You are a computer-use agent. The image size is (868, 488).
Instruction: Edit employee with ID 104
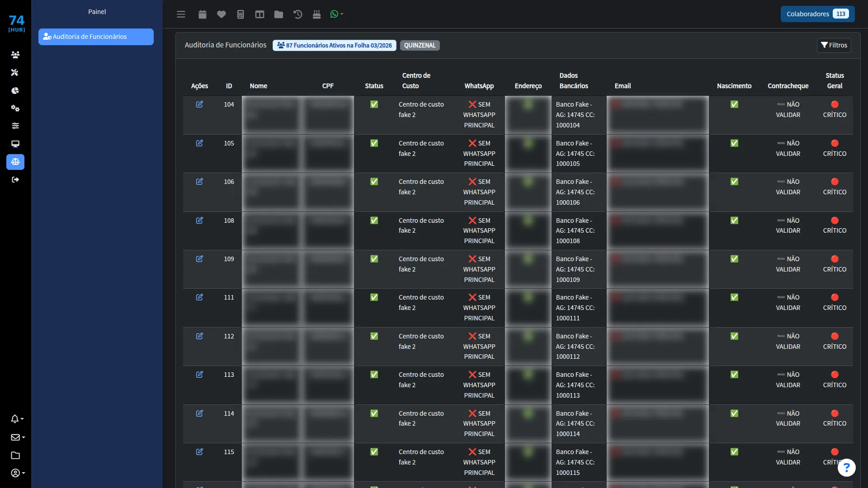(x=199, y=104)
